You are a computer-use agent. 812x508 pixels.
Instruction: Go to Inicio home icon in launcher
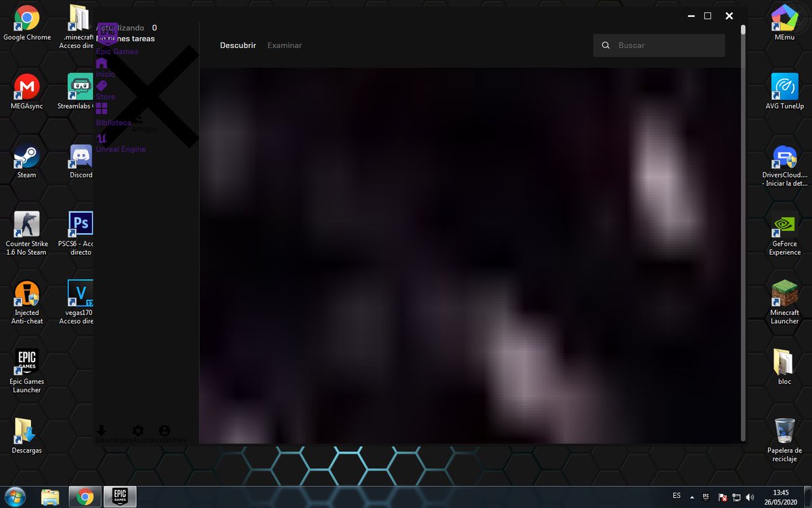coord(101,63)
